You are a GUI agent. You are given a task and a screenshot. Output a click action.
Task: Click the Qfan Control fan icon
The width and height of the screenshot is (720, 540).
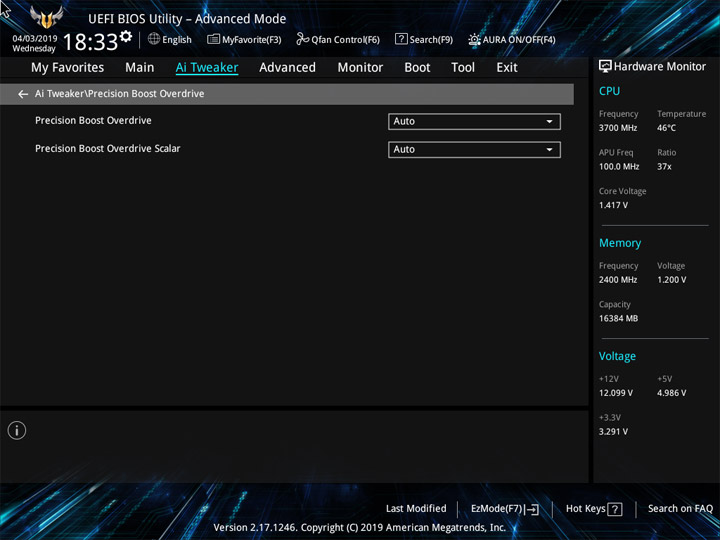coord(302,39)
